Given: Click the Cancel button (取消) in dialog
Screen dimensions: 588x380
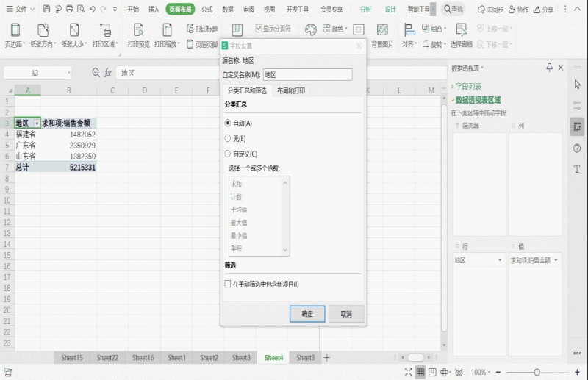Looking at the screenshot, I should coord(346,314).
